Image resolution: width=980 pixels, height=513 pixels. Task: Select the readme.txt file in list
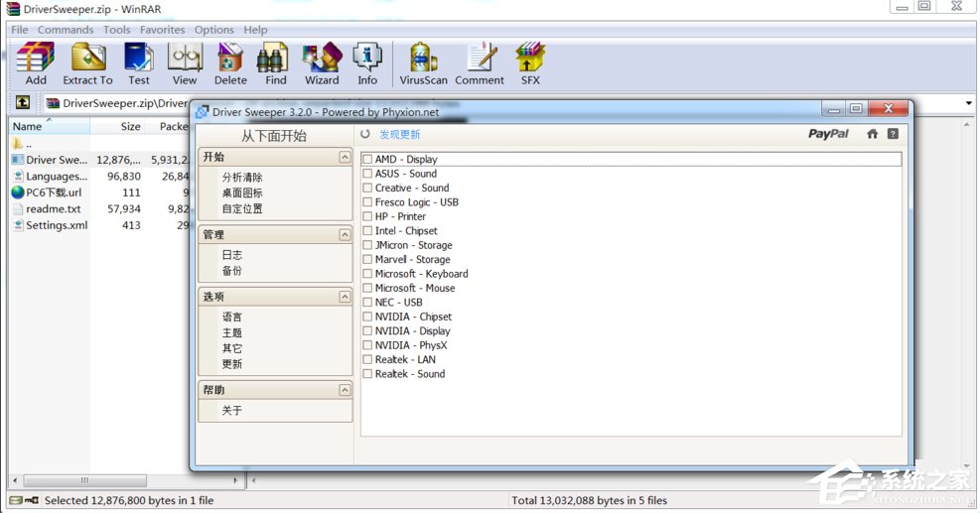54,209
